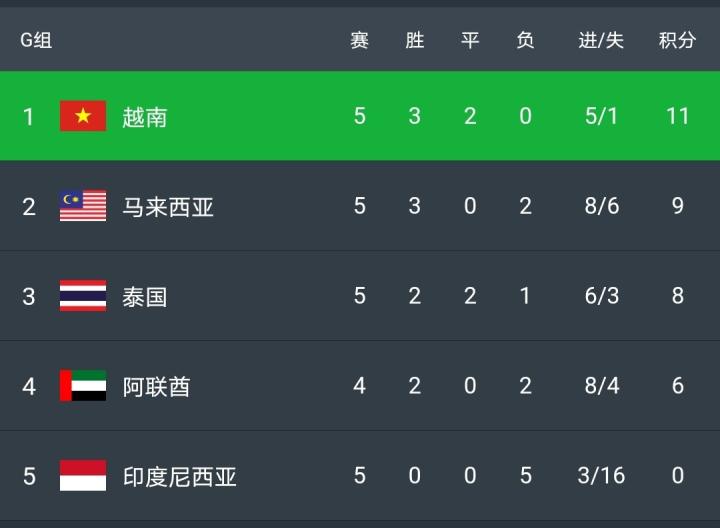This screenshot has width=720, height=528.
Task: Select the 阿联酋 team name
Action: click(157, 387)
